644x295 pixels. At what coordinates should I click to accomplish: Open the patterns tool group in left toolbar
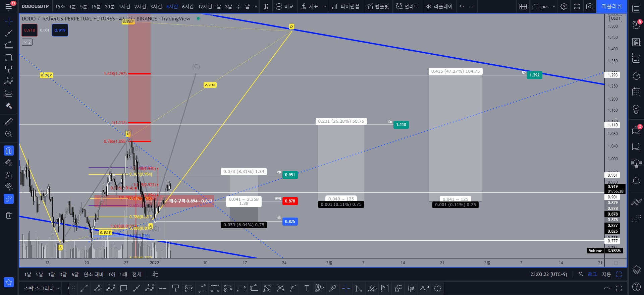coord(9,81)
